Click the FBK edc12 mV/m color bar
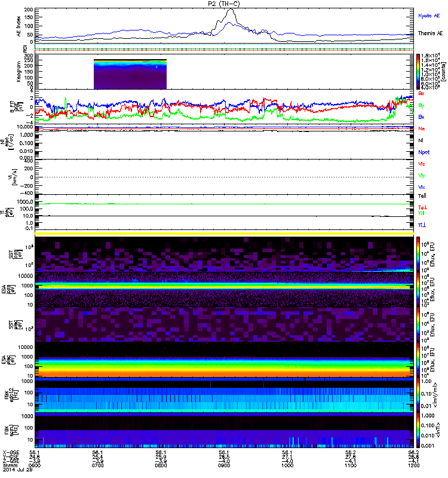The height and width of the screenshot is (478, 448). 418,395
